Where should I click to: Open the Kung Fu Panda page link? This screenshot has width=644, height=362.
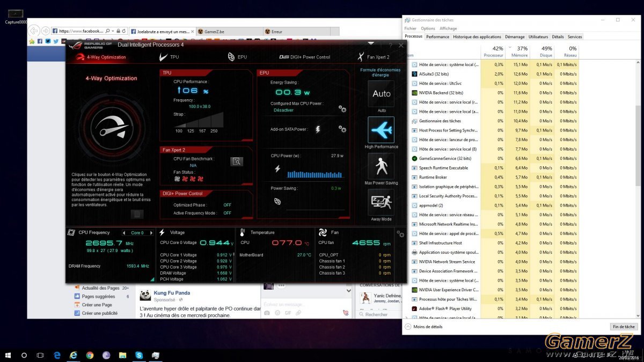pyautogui.click(x=172, y=293)
